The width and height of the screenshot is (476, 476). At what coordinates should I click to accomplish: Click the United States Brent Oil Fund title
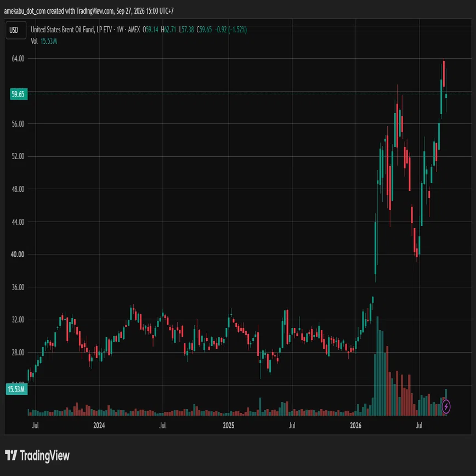[x=71, y=30]
